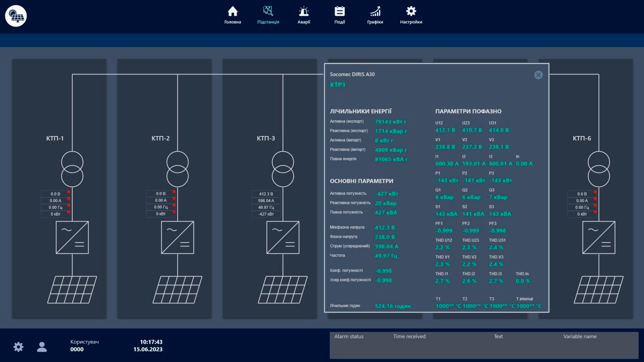Click the КТП-6 solar panel symbol
Image resolution: width=644 pixels, height=362 pixels.
pos(599,290)
